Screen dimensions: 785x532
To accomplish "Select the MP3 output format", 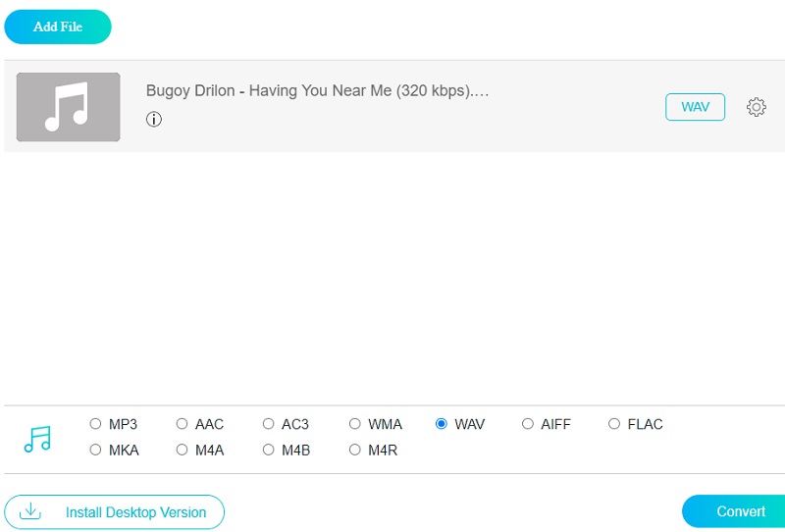I will pyautogui.click(x=95, y=424).
